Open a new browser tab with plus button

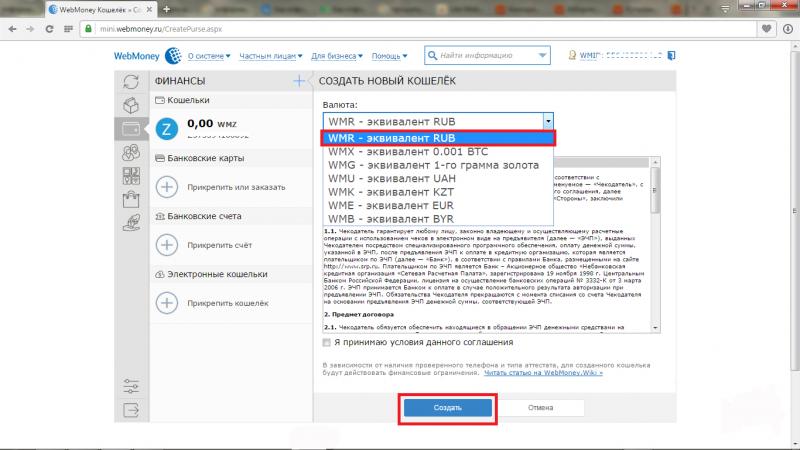point(166,9)
